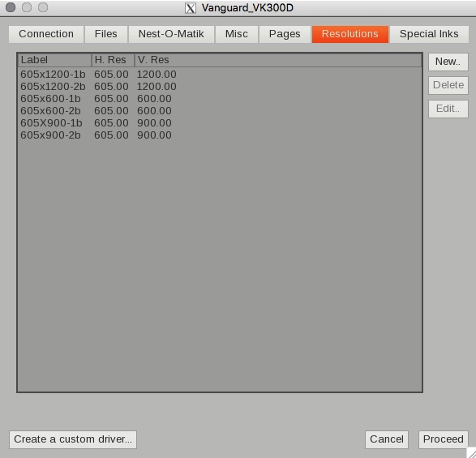Image resolution: width=476 pixels, height=458 pixels.
Task: Switch to the Connection tab
Action: point(46,34)
